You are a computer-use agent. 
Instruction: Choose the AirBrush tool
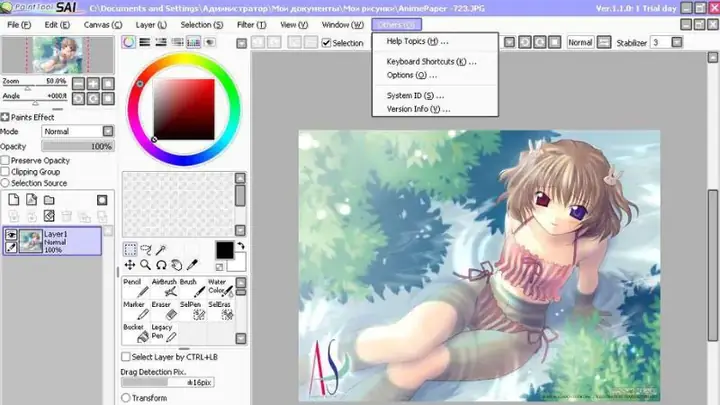pos(164,287)
